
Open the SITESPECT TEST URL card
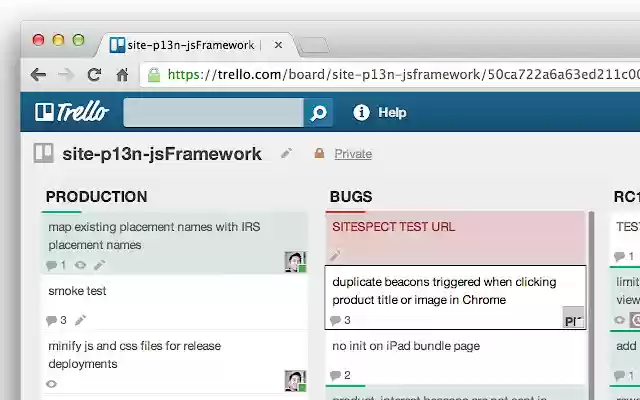(x=456, y=238)
